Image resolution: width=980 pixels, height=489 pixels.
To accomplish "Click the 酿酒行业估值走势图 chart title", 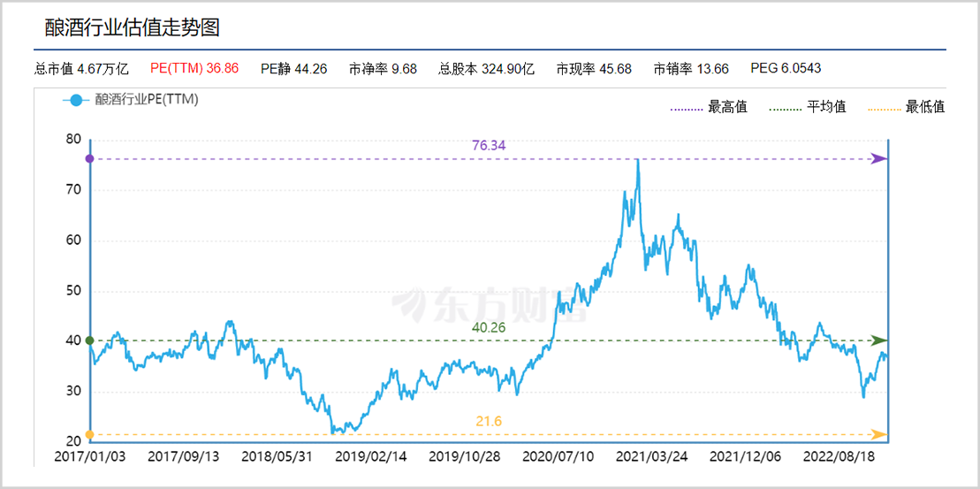I will point(132,27).
